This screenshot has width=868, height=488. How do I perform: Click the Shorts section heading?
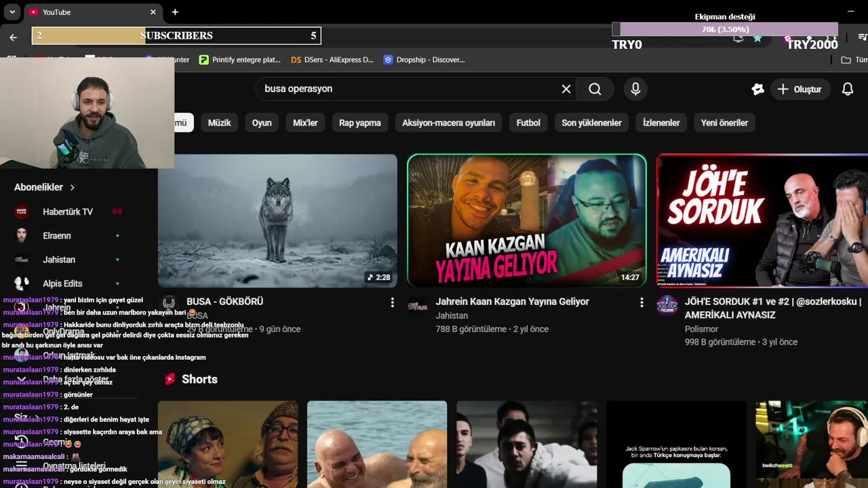pyautogui.click(x=199, y=379)
